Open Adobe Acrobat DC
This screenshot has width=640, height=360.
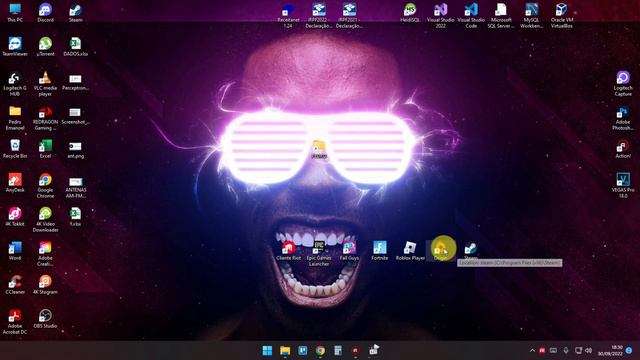[15, 321]
